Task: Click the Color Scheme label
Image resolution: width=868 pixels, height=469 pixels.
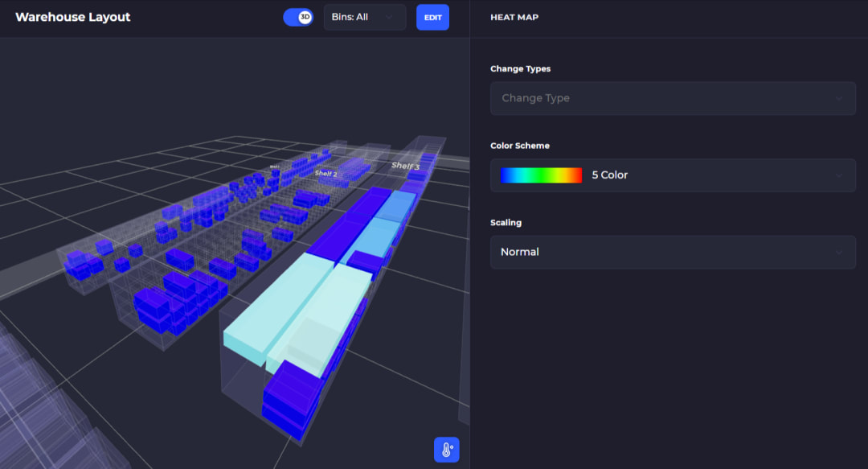Action: click(x=520, y=146)
